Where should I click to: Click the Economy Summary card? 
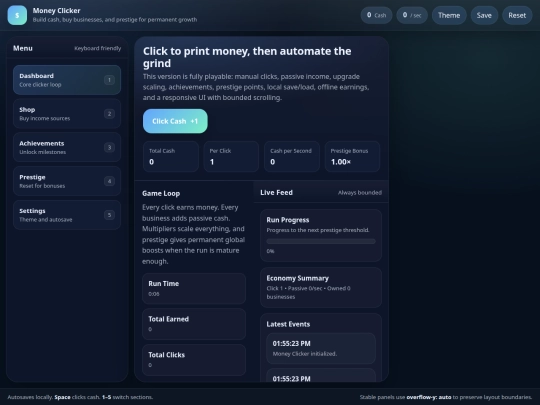(x=321, y=288)
